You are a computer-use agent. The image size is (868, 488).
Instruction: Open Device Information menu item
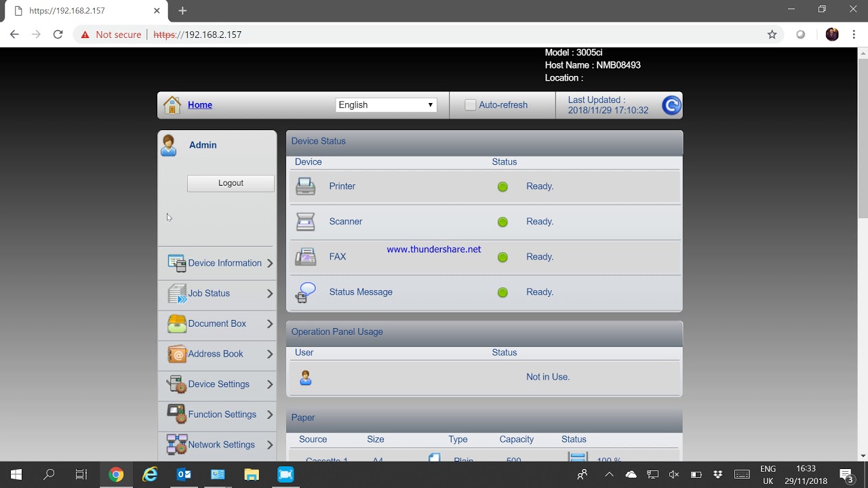(x=217, y=264)
